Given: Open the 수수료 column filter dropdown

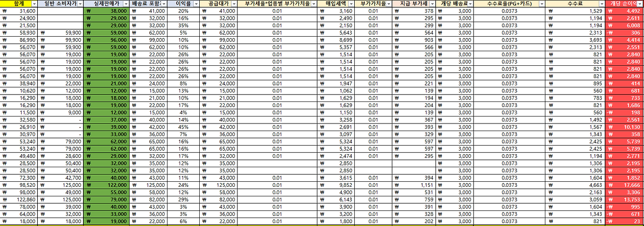Looking at the screenshot, I should (601, 4).
